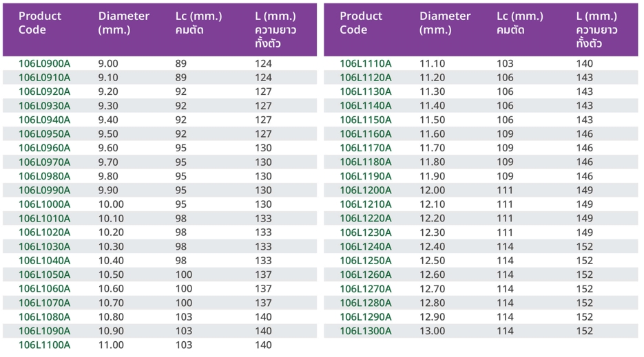The height and width of the screenshot is (357, 644).
Task: Click the left table's Product Code header
Action: click(x=40, y=23)
